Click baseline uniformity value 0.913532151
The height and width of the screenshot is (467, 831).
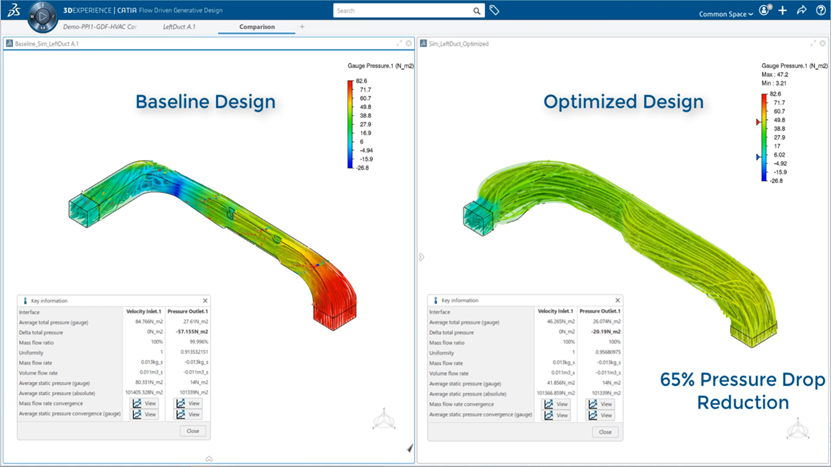pos(194,352)
